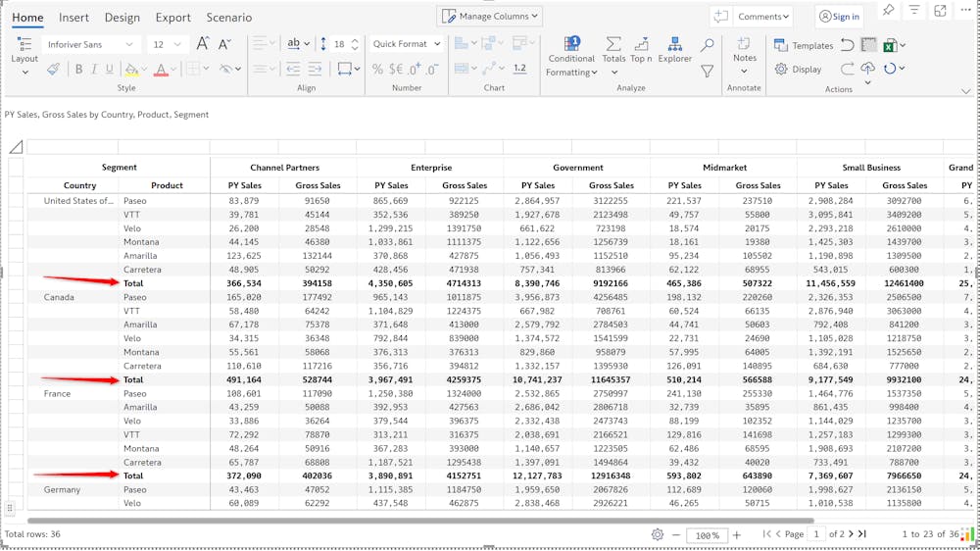Click the font color swatch
The width and height of the screenshot is (980, 551).
pos(160,70)
